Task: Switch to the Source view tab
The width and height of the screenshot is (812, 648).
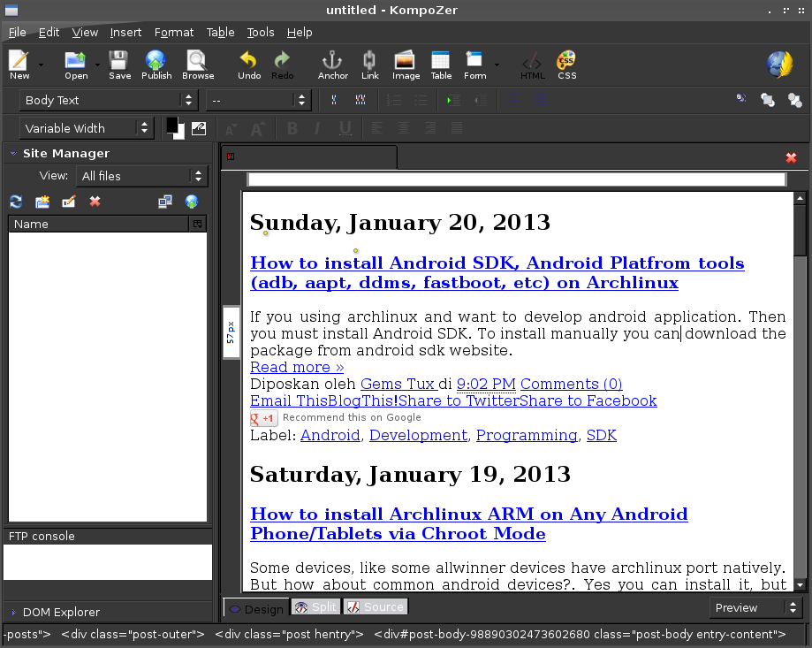Action: pyautogui.click(x=376, y=606)
